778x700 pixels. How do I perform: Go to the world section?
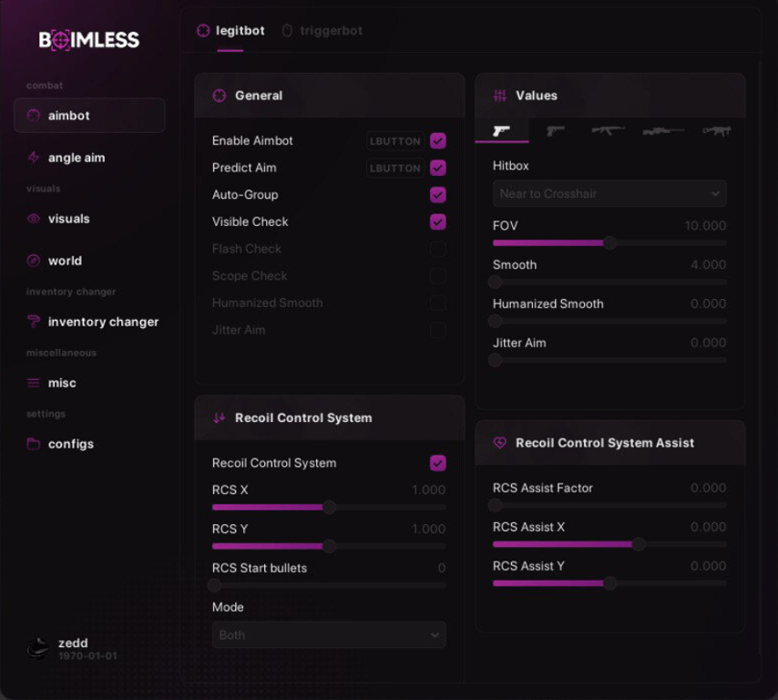[89, 261]
